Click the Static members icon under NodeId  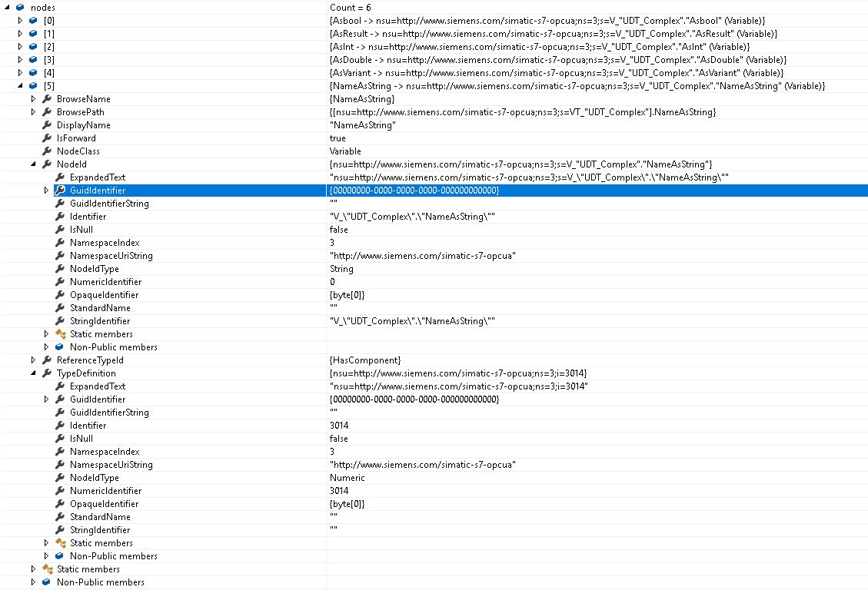60,334
